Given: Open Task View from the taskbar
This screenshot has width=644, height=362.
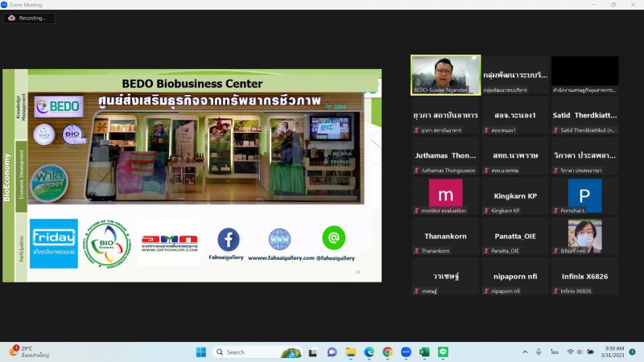Looking at the screenshot, I should pos(313,352).
